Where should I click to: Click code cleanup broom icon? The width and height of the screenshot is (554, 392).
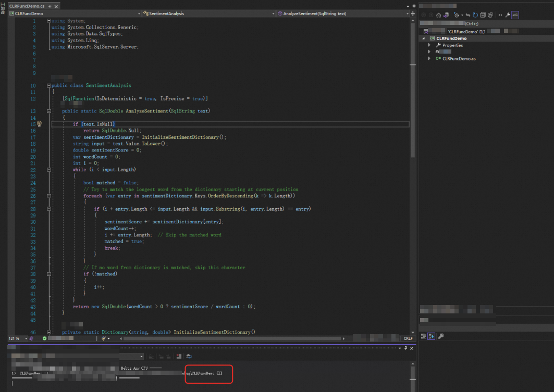point(104,338)
